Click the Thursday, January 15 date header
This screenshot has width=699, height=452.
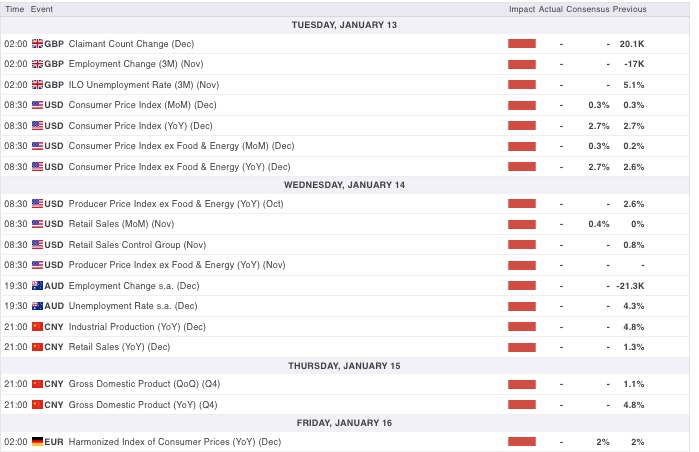345,366
